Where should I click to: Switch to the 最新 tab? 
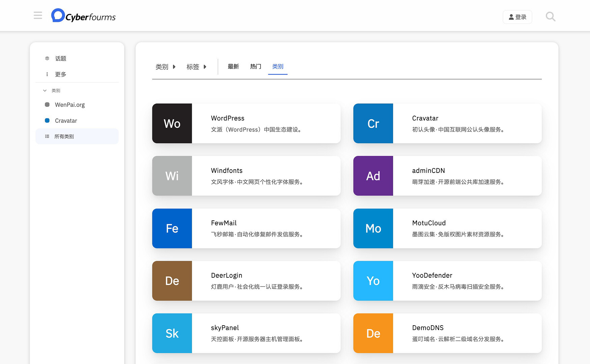pyautogui.click(x=233, y=67)
